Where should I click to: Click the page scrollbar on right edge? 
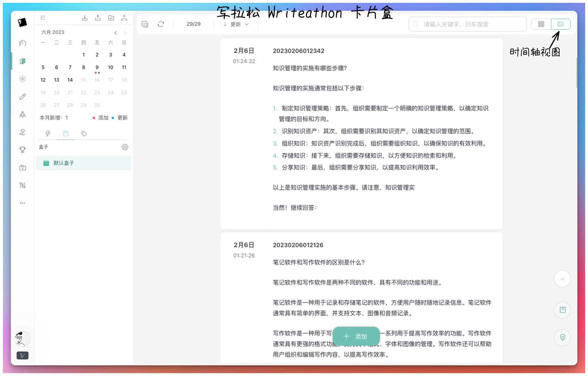click(x=577, y=72)
